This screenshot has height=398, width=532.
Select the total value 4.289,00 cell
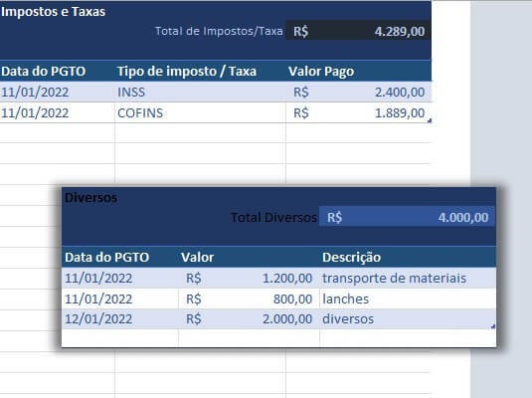point(359,31)
